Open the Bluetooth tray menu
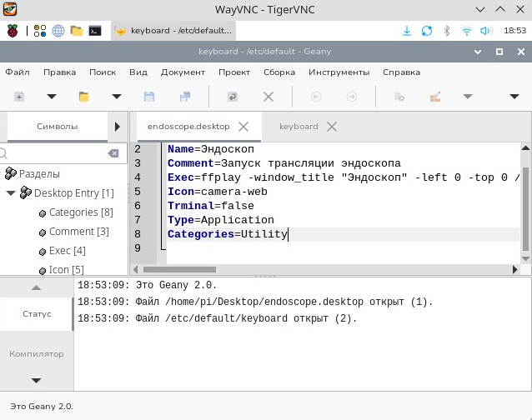The image size is (532, 420). coord(447,31)
